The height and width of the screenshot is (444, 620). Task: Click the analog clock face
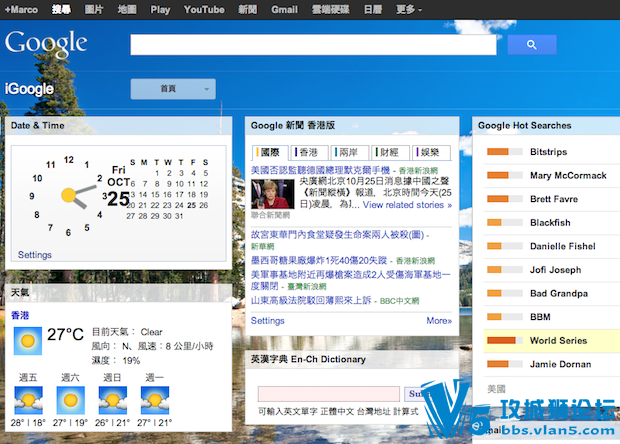[x=68, y=195]
